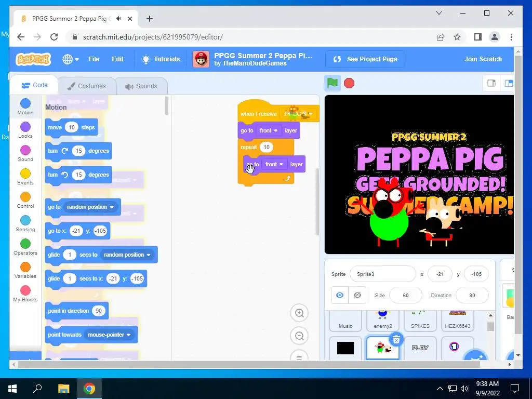Screen dimensions: 532x399
Task: Mute the tab using the speaker icon
Action: tap(119, 19)
